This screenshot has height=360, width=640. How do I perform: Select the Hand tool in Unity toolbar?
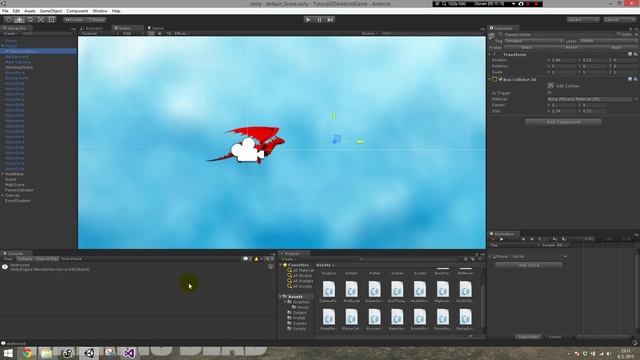8,20
